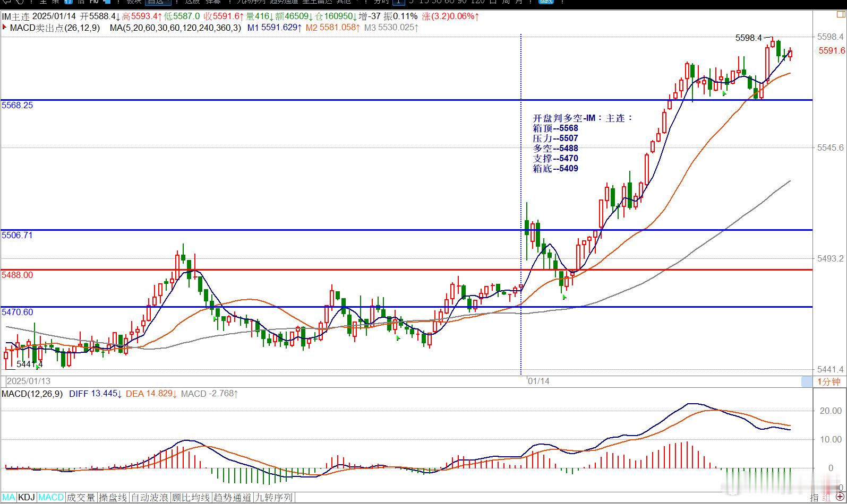The width and height of the screenshot is (847, 504).
Task: Click the 5545.6 price axis value
Action: tap(831, 147)
